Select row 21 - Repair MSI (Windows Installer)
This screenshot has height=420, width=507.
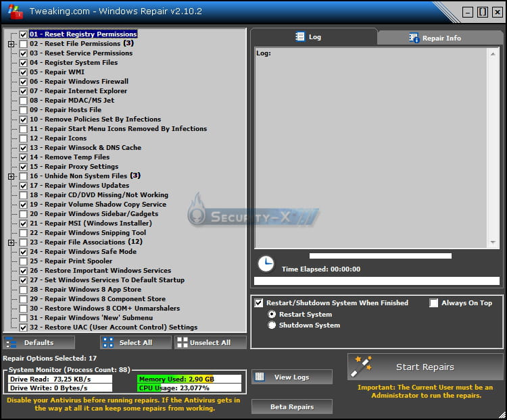click(x=91, y=224)
